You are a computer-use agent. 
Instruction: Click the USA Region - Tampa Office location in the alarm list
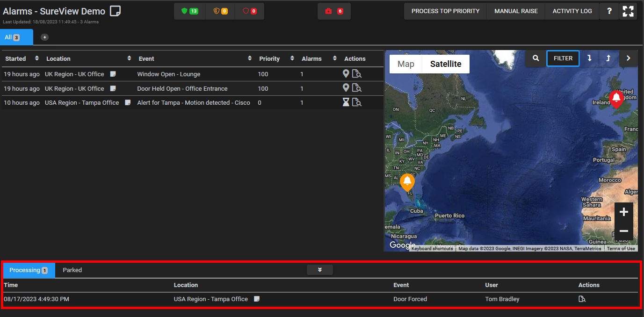point(82,102)
